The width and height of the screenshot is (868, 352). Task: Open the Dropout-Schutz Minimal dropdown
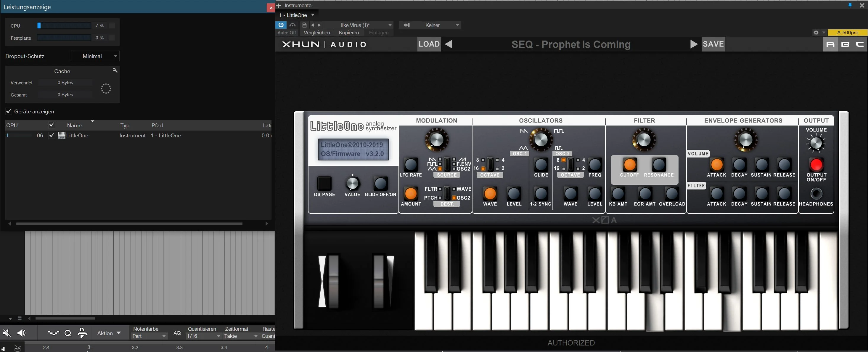coord(95,56)
